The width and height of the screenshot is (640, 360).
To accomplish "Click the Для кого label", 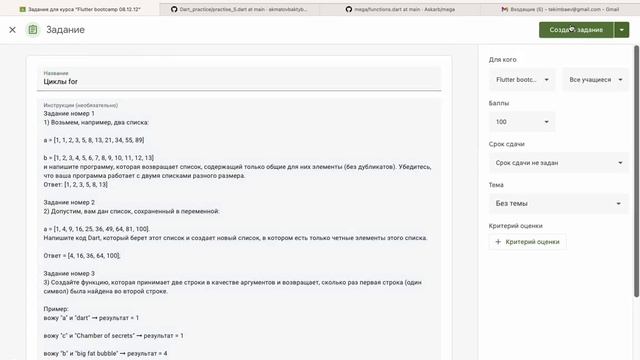I will 502,60.
